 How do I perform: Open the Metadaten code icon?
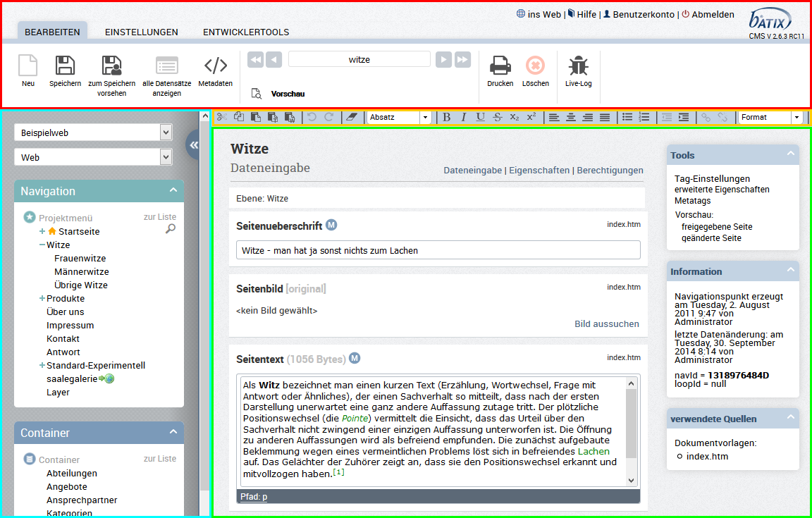(216, 66)
